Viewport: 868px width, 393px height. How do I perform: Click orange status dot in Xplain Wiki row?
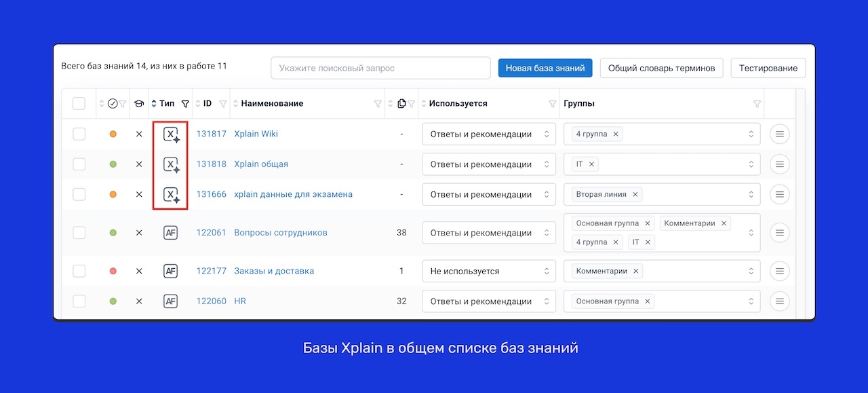point(113,134)
